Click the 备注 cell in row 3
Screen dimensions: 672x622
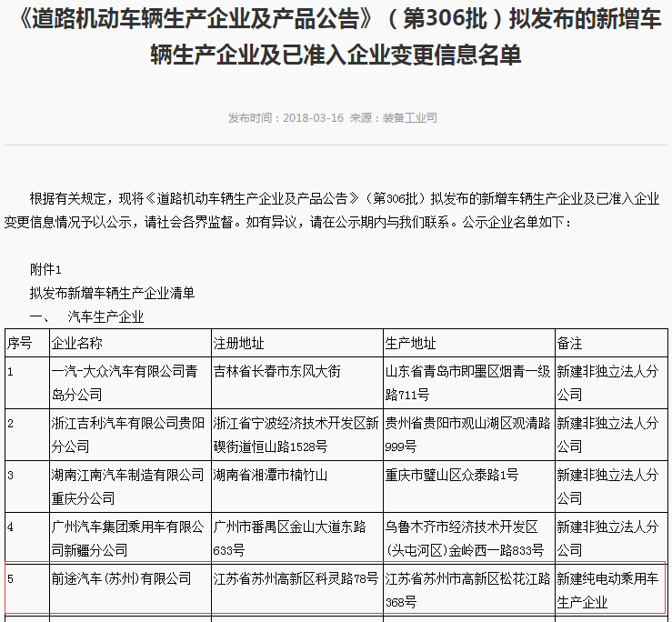[612, 487]
